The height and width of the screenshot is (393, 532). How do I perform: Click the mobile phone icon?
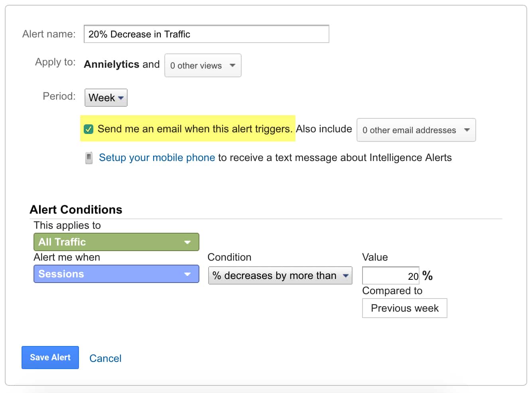[x=89, y=158]
